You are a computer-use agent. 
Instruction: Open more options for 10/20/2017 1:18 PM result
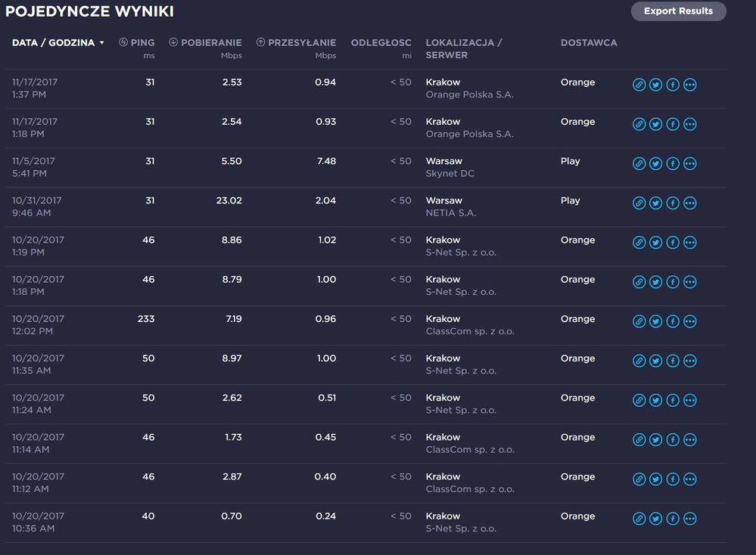690,282
